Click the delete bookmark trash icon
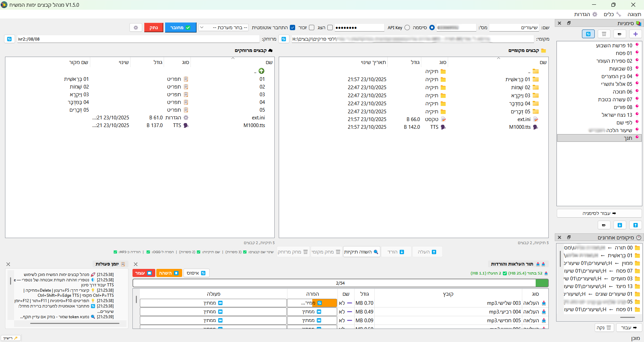Screen dimensions: 644x342 pos(604,34)
